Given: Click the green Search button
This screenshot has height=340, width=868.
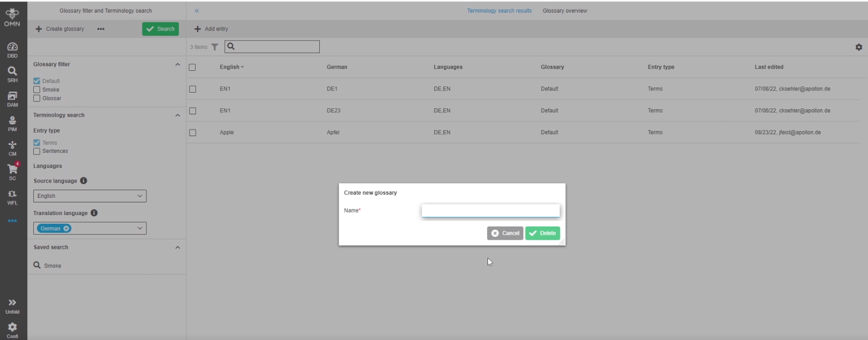Looking at the screenshot, I should pos(160,29).
